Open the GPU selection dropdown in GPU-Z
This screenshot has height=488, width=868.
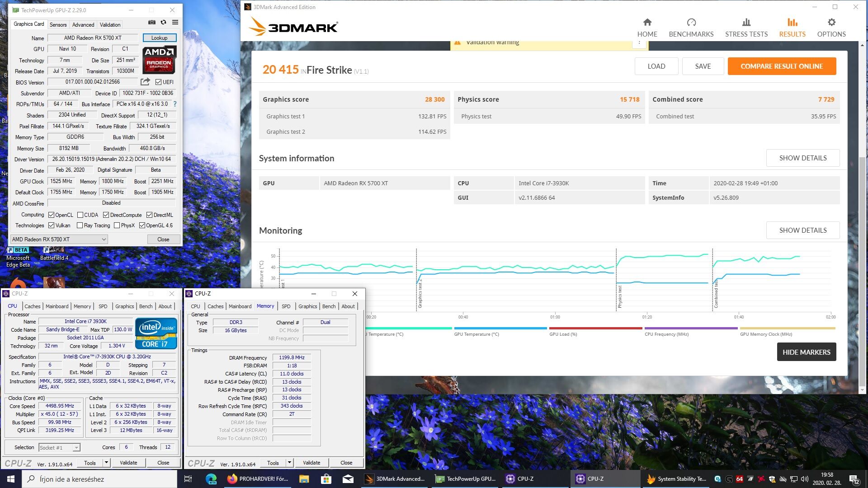click(59, 239)
